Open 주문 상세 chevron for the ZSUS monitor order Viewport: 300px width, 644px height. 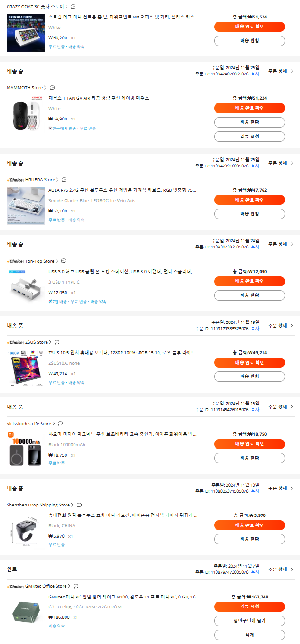[281, 325]
